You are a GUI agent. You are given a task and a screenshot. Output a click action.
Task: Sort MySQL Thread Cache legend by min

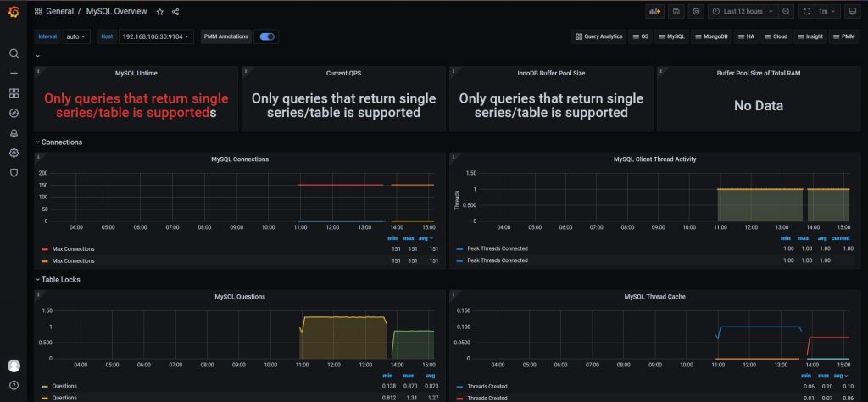[808, 376]
